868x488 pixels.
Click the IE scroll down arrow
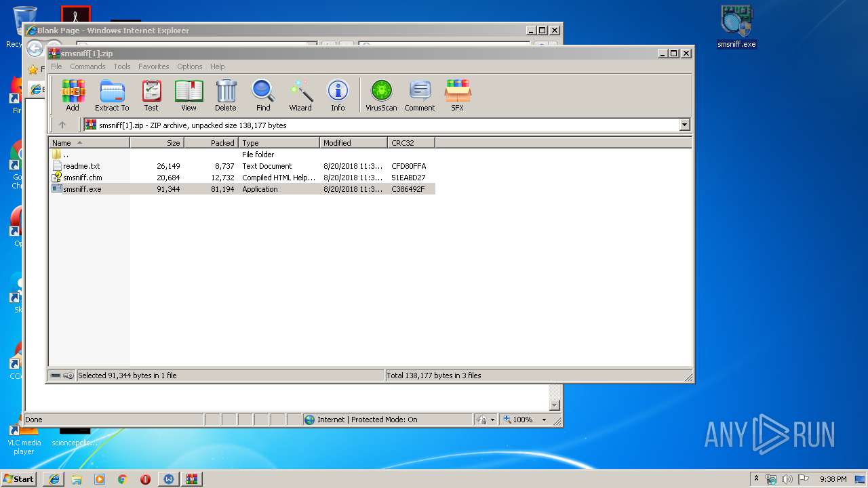[x=554, y=405]
